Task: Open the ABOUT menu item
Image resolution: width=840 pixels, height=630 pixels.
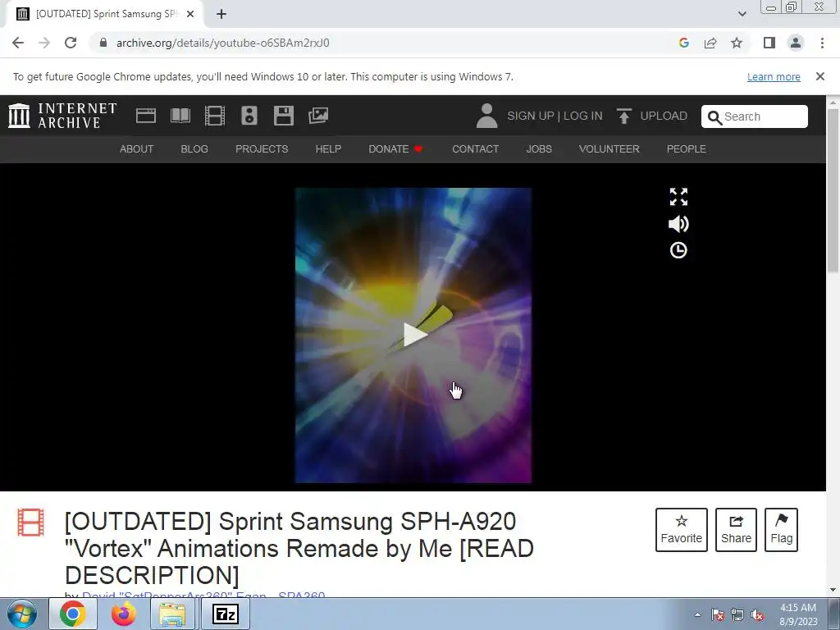Action: point(137,149)
